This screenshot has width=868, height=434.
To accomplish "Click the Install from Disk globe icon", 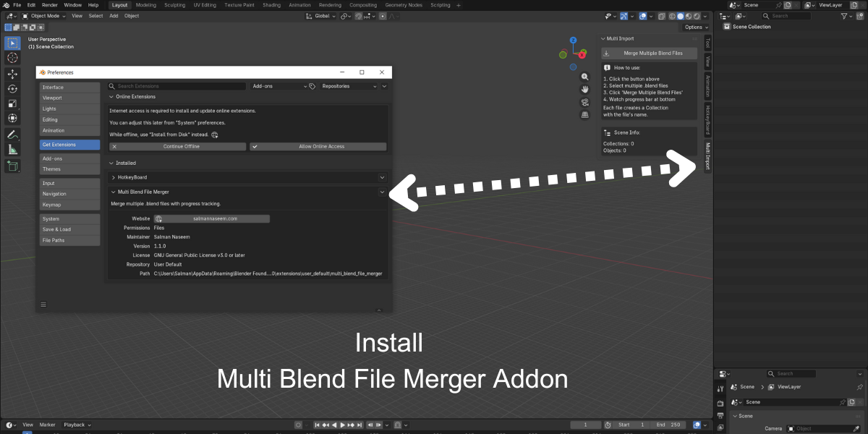I will click(x=215, y=135).
